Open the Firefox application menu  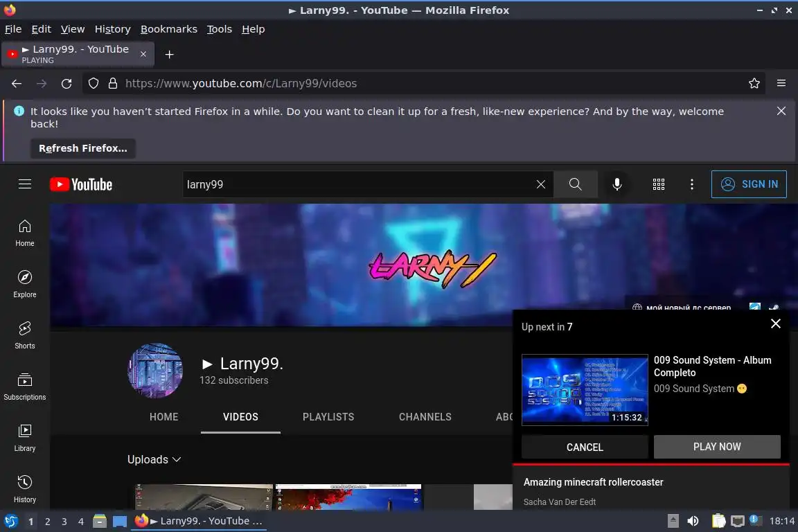coord(781,84)
